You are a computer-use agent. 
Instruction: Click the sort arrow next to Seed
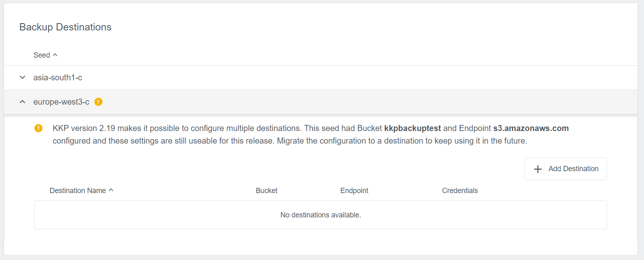pyautogui.click(x=55, y=55)
